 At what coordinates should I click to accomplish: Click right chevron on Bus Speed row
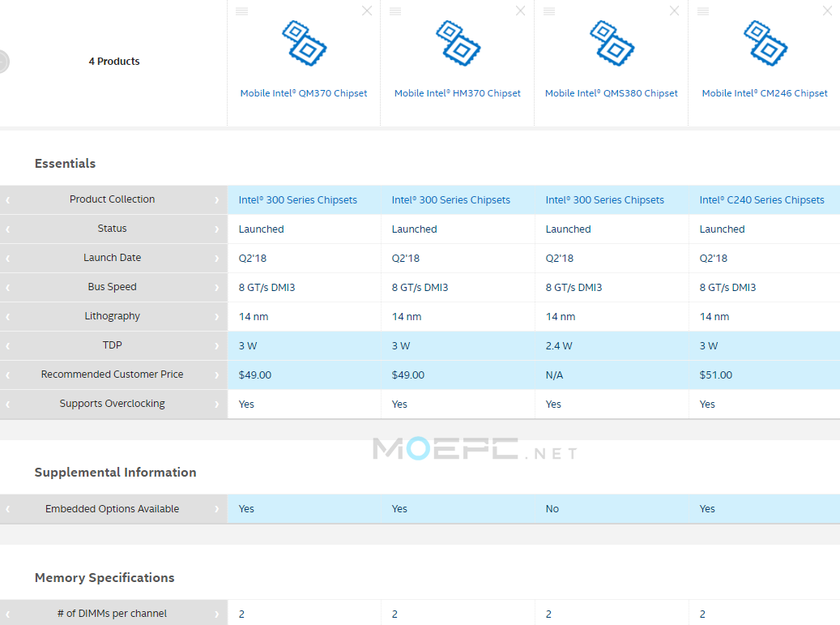click(x=216, y=287)
